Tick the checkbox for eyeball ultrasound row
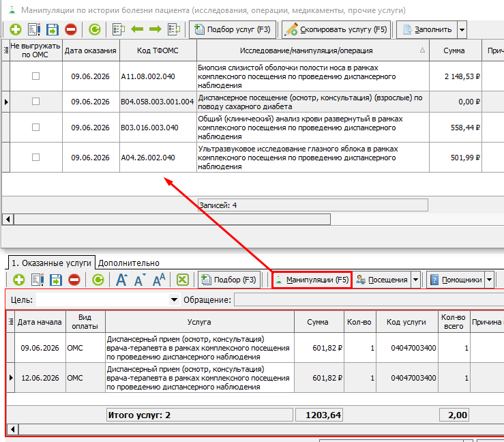 [x=35, y=158]
